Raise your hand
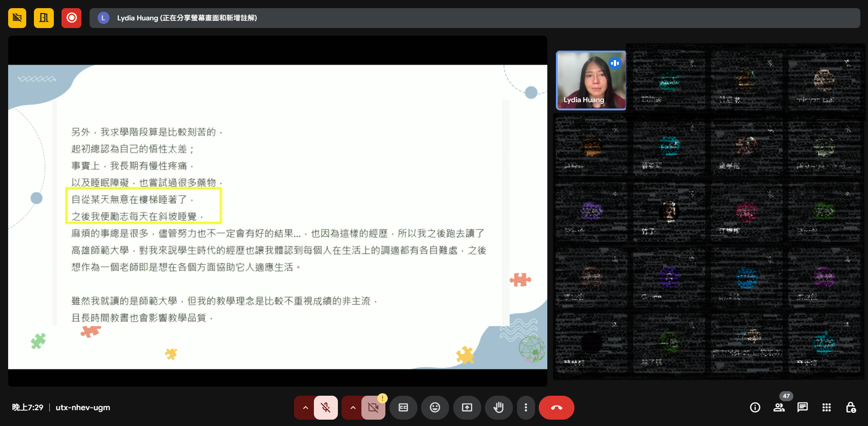 coord(498,407)
